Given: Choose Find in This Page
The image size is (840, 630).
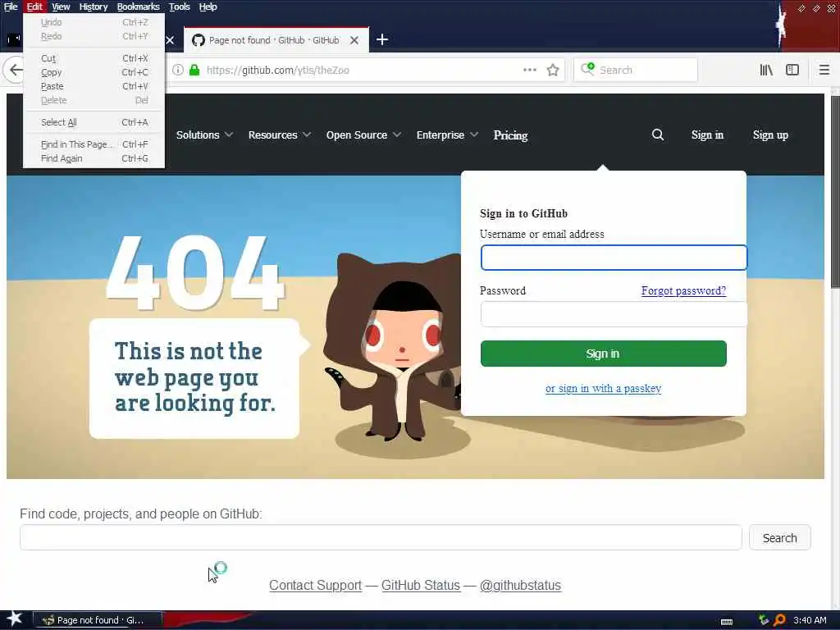Looking at the screenshot, I should coord(94,144).
